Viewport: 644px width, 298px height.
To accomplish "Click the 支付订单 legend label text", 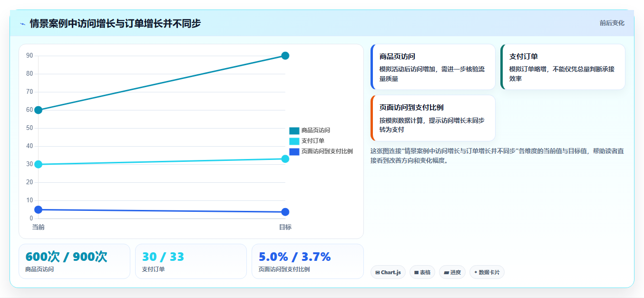I will click(312, 141).
